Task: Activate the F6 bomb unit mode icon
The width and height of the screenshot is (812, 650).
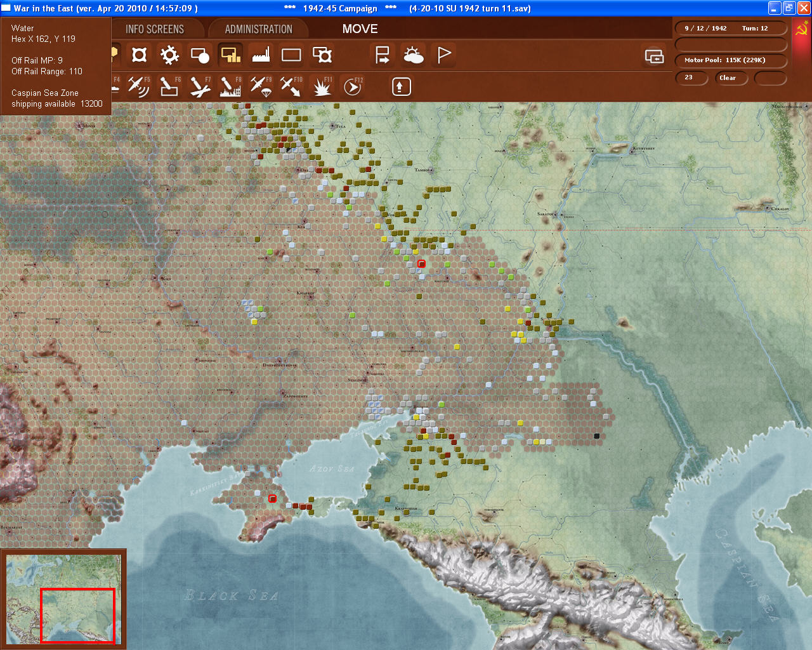Action: pos(168,86)
